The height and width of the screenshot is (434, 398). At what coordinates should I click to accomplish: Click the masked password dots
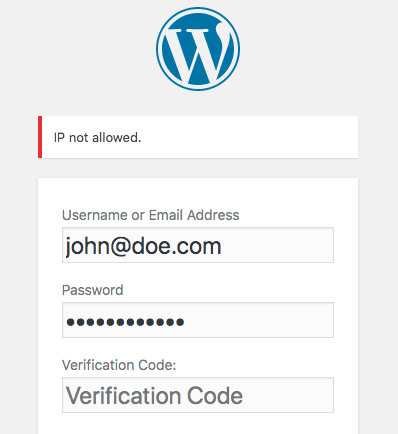click(x=125, y=322)
